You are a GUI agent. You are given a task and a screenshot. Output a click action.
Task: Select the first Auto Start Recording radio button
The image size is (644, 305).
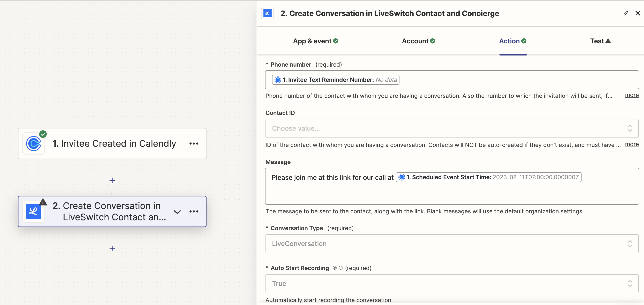(335, 268)
